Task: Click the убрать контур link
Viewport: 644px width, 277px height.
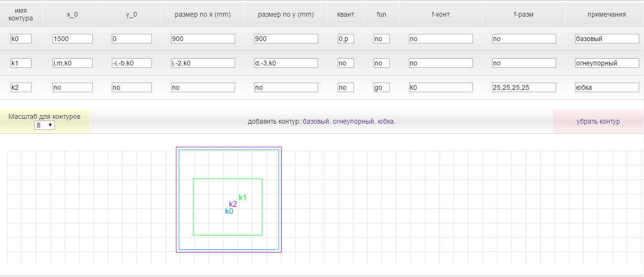Action: click(598, 121)
